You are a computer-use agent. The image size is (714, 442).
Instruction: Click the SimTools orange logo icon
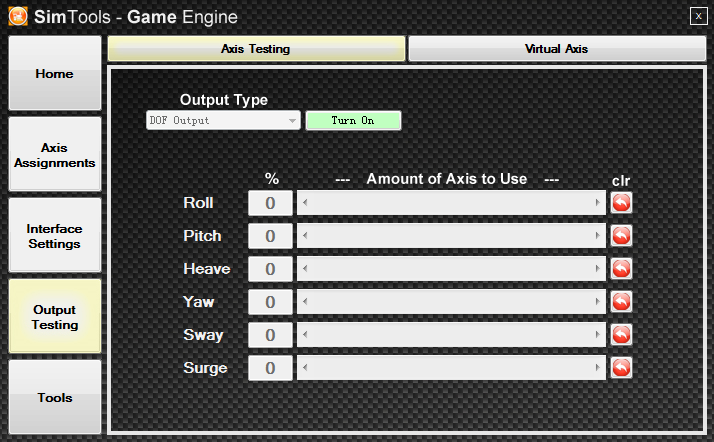[x=18, y=17]
